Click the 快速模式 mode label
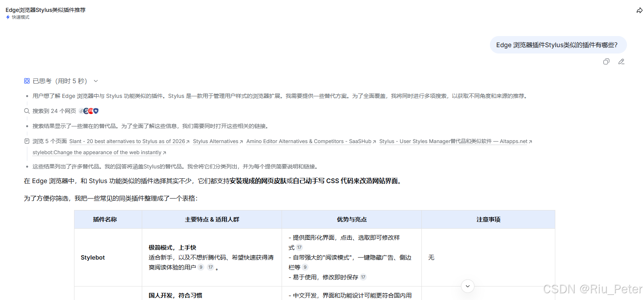The image size is (644, 300). tap(21, 17)
